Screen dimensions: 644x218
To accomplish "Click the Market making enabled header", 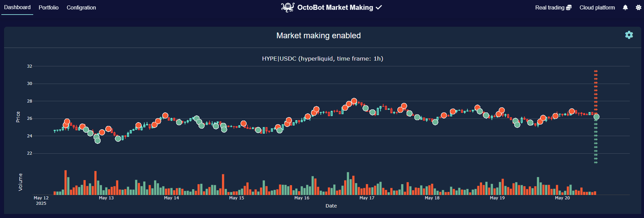I will coord(319,35).
